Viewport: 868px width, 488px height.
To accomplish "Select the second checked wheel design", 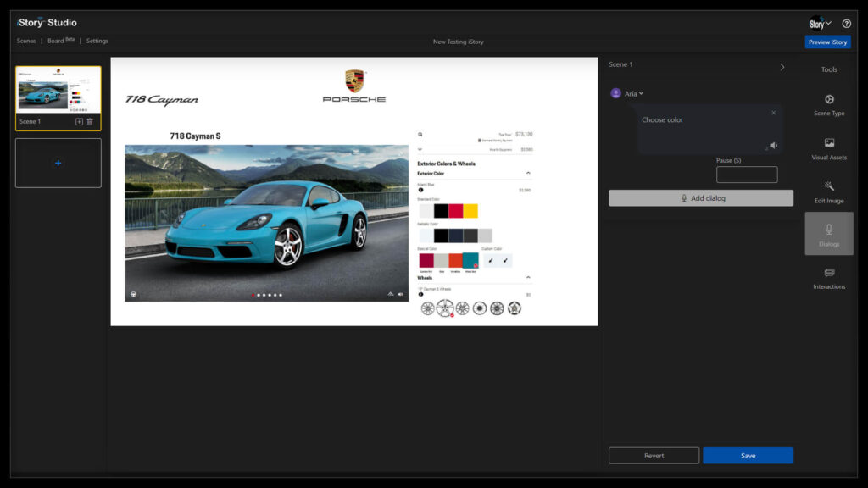I will point(445,308).
